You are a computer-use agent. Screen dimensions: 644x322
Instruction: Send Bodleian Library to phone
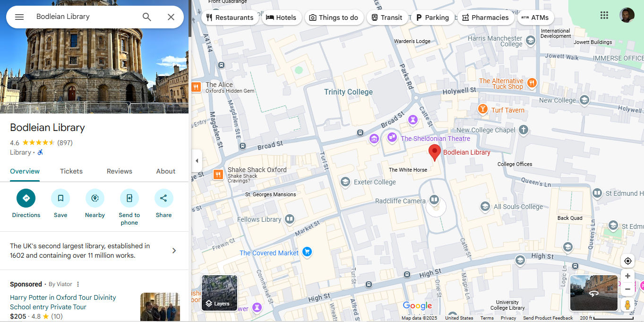tap(129, 203)
